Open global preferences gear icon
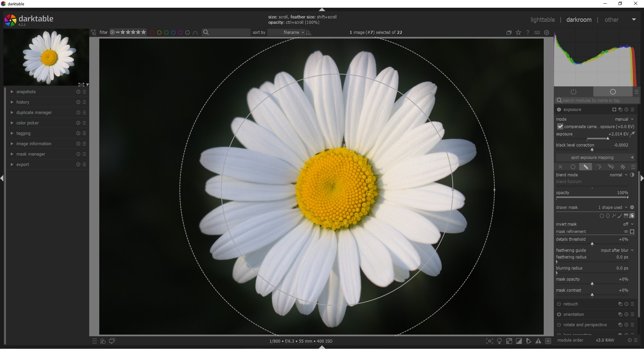Image resolution: width=644 pixels, height=349 pixels. coord(547,33)
